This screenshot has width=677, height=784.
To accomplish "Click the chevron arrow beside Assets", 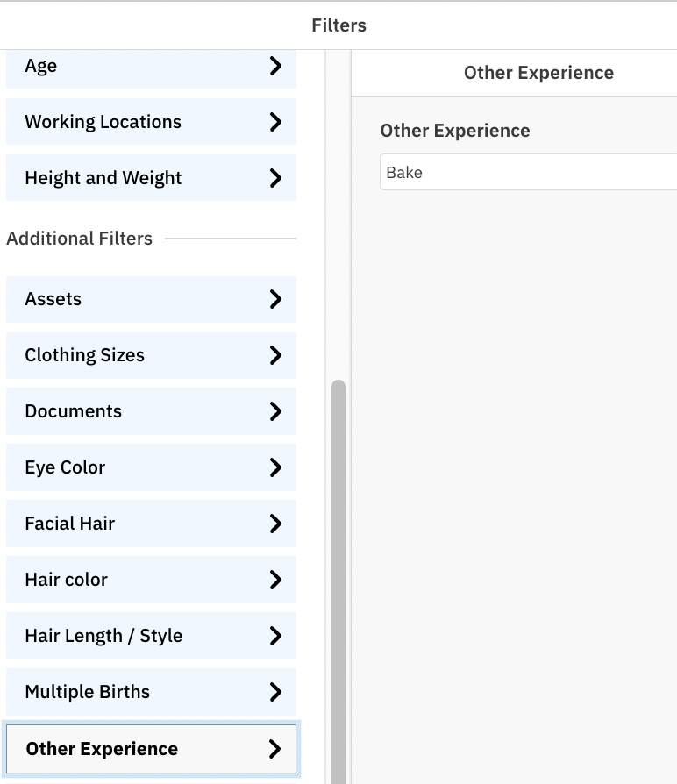I will pos(275,299).
